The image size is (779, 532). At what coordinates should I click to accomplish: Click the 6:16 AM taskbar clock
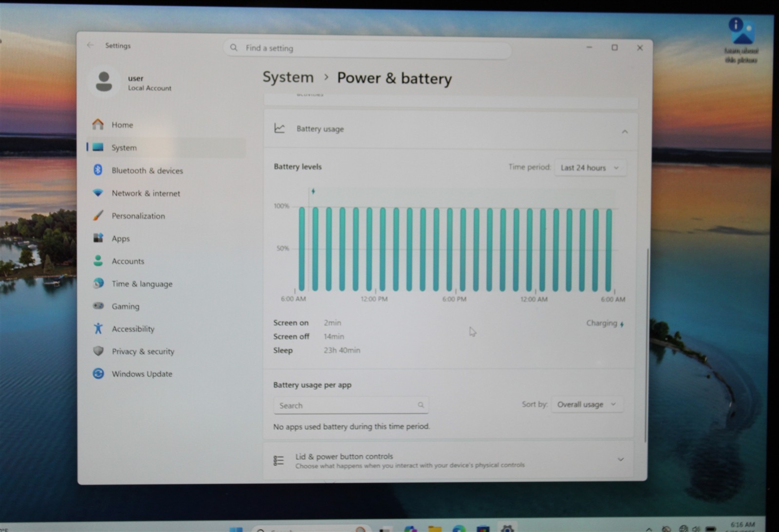coord(742,526)
